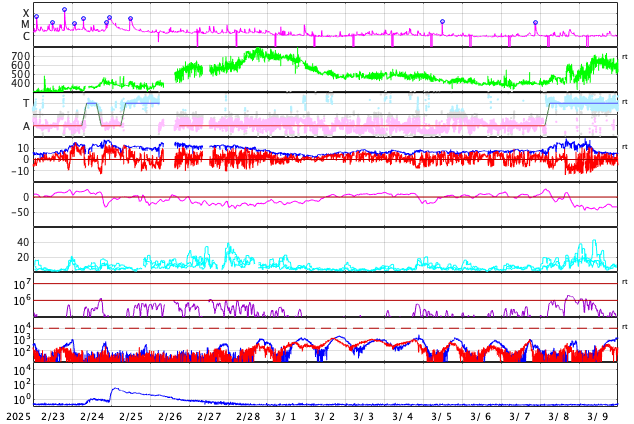Click the 3/5 date label
This screenshot has width=634, height=424.
coord(442,416)
